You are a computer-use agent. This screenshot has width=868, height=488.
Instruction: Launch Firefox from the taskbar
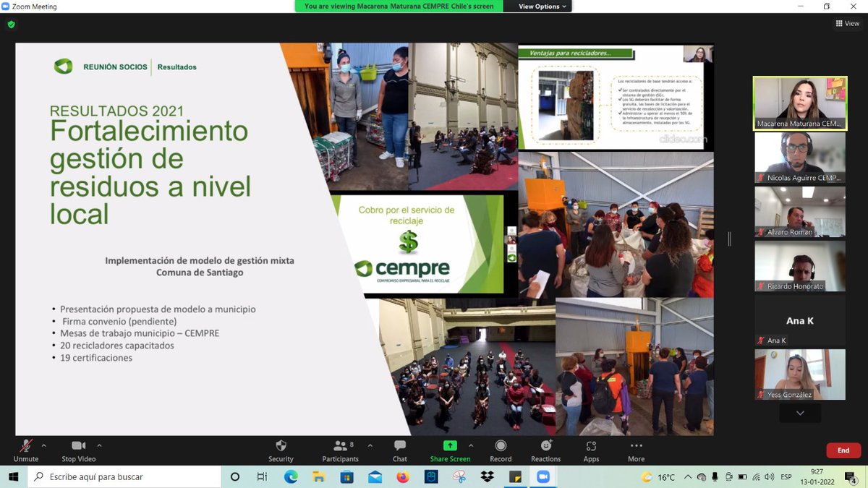[x=403, y=476]
